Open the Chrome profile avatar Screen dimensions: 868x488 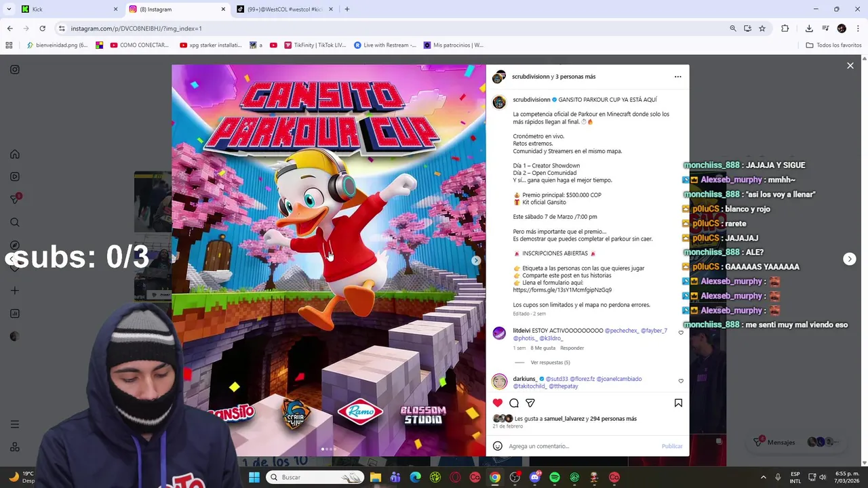pyautogui.click(x=842, y=28)
